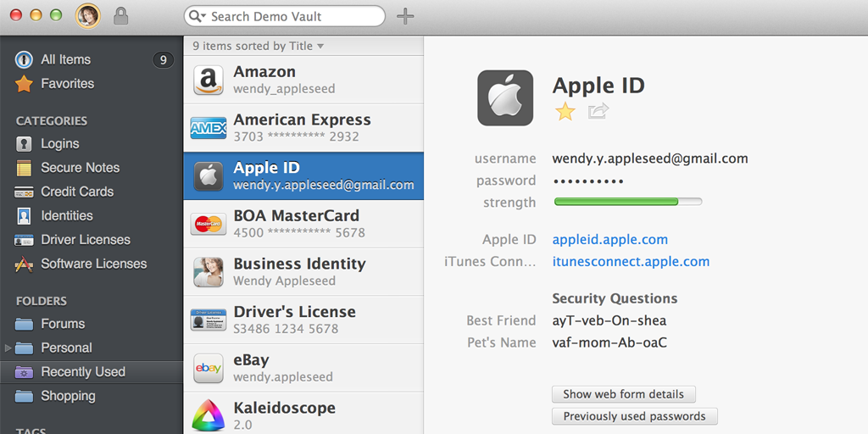Click the Identities category icon

pos(24,216)
